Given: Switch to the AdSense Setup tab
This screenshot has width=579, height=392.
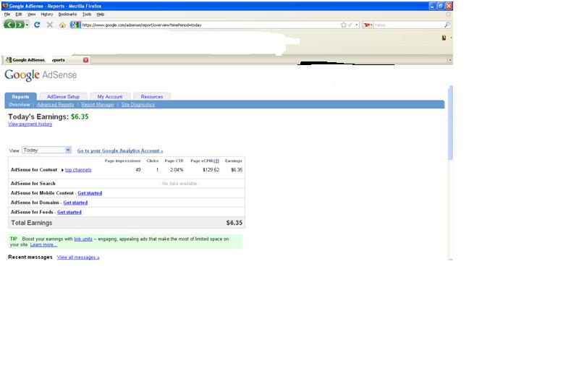Looking at the screenshot, I should coord(63,97).
